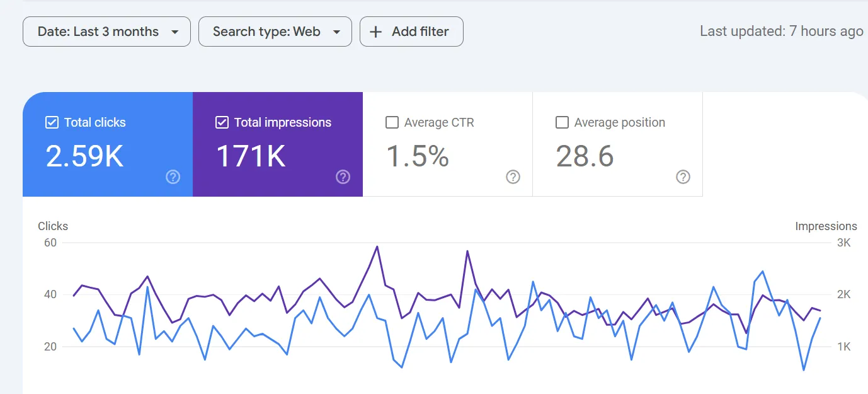Click the 28.6 average position value

click(x=585, y=156)
